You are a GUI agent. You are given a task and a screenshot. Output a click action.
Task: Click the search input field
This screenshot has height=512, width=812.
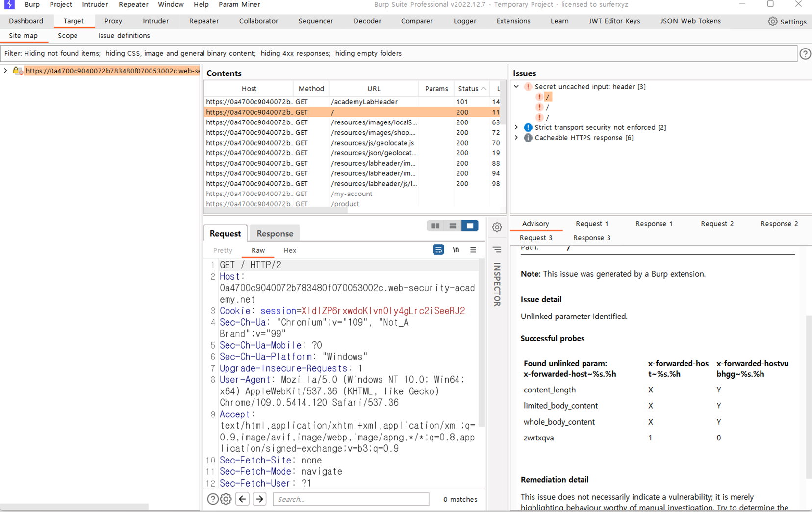coord(351,499)
